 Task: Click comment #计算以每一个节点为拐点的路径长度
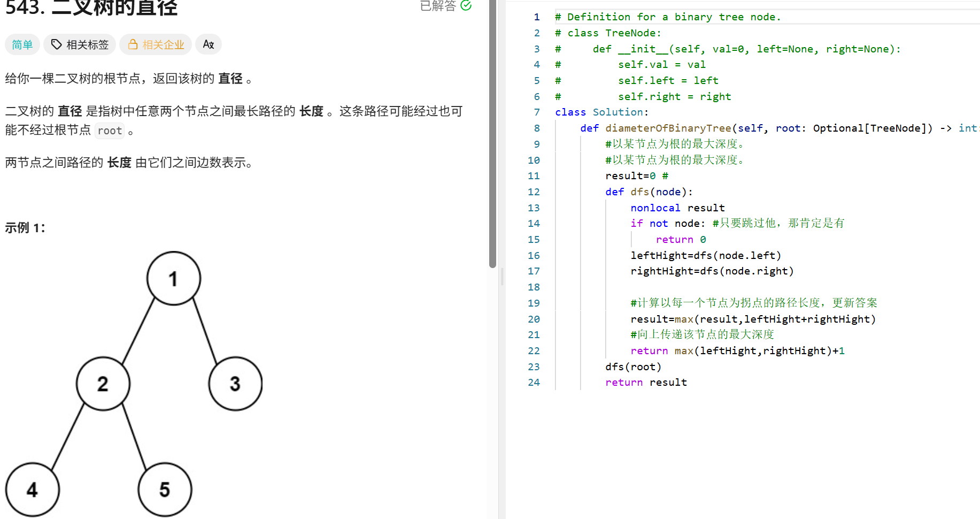tap(754, 303)
